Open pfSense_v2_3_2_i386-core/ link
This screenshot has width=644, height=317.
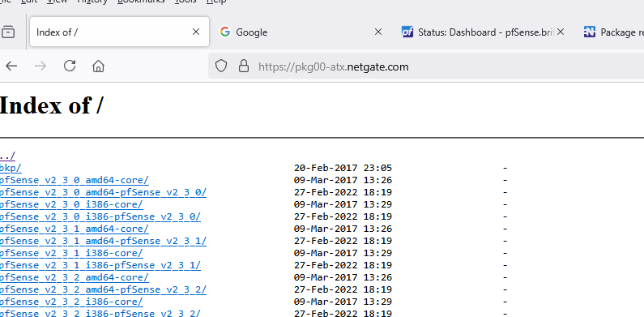[71, 302]
